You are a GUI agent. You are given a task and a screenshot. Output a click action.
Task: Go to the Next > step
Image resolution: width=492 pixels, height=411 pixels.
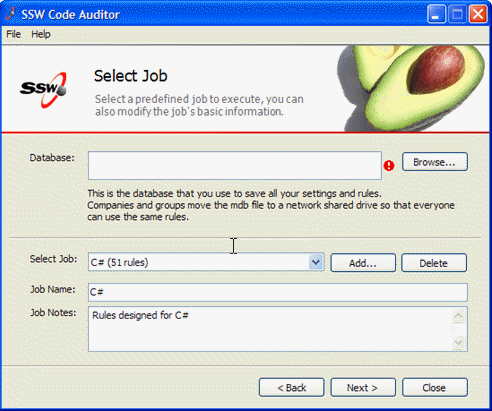[x=363, y=387]
